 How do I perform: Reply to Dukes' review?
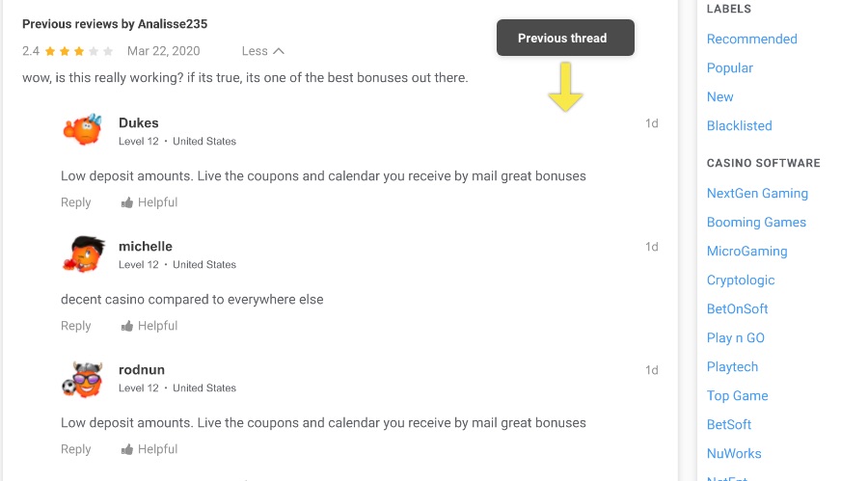tap(76, 202)
